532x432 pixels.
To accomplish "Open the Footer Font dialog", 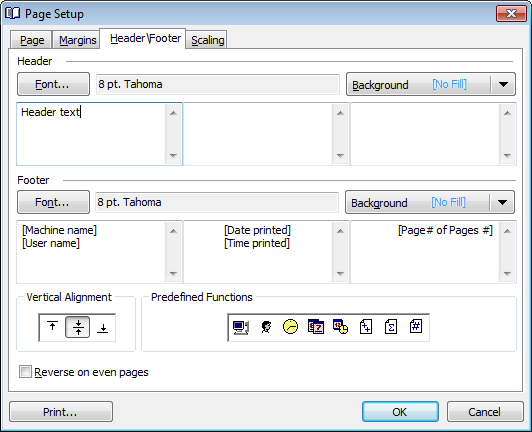I will coord(53,202).
